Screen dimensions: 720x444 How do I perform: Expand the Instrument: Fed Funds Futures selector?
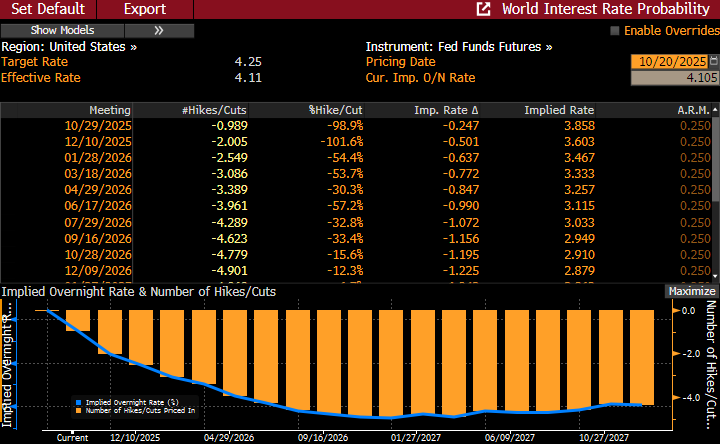460,47
